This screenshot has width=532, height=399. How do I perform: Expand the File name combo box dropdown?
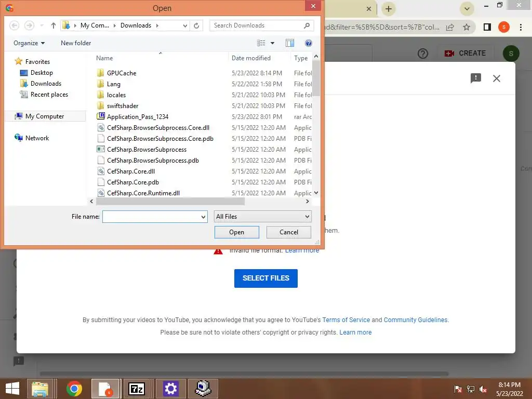tap(203, 217)
